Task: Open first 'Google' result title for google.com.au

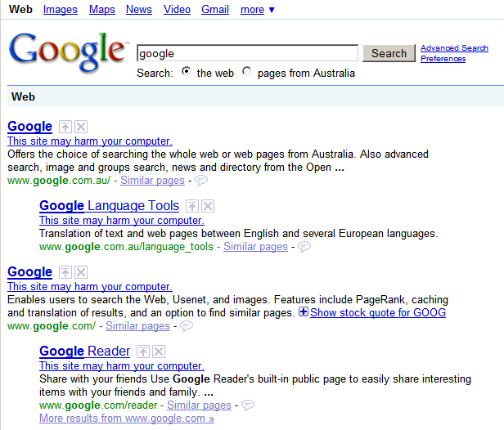Action: click(x=30, y=127)
